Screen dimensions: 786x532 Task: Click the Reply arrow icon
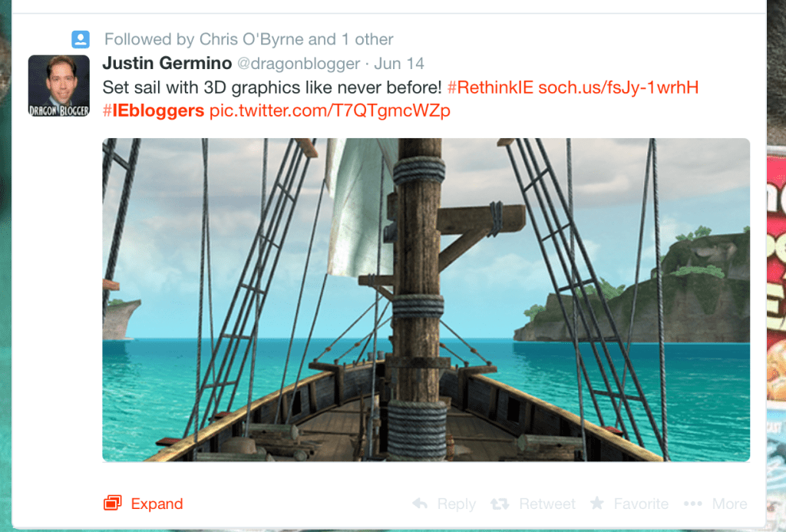tap(420, 504)
